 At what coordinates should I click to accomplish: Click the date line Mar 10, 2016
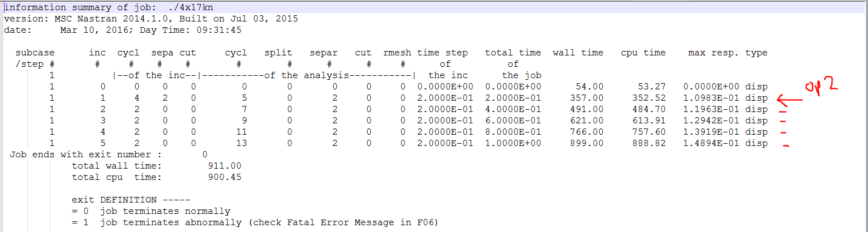[89, 30]
